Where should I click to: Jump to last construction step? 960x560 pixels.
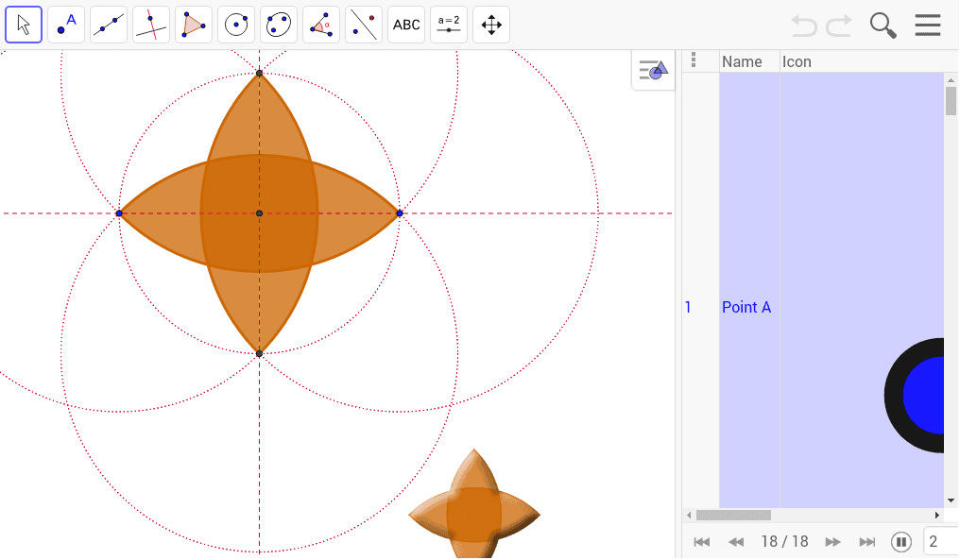point(867,542)
